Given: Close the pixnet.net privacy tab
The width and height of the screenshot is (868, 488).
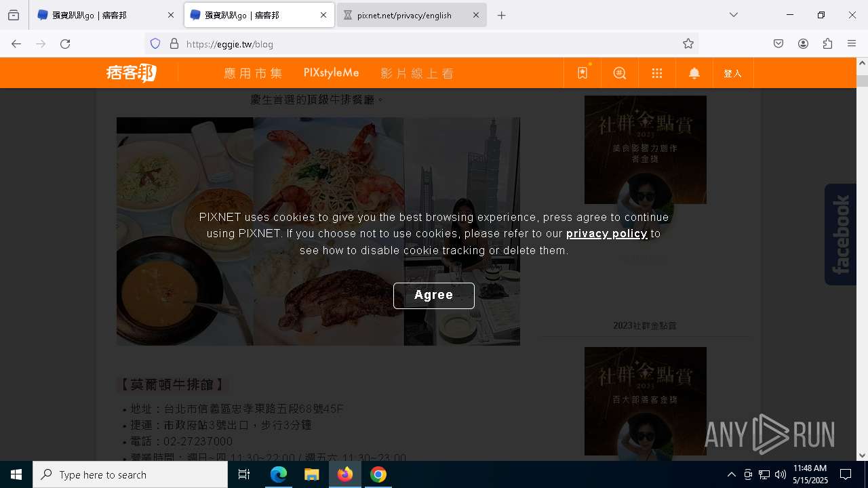Looking at the screenshot, I should 475,15.
